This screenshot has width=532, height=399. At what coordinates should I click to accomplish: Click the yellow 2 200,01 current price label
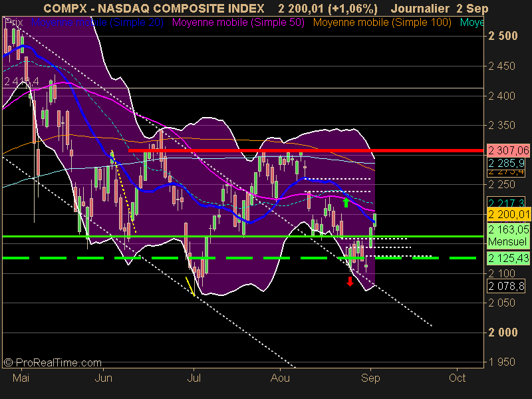[x=508, y=214]
